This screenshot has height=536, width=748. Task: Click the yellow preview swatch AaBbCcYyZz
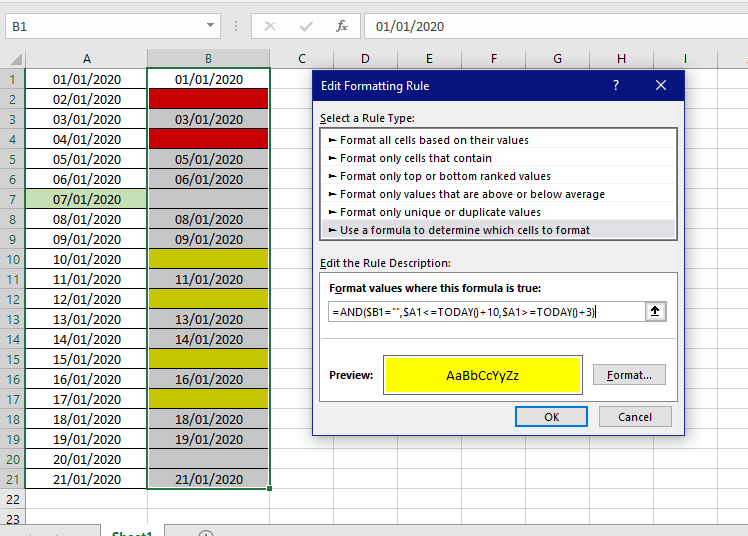[483, 375]
